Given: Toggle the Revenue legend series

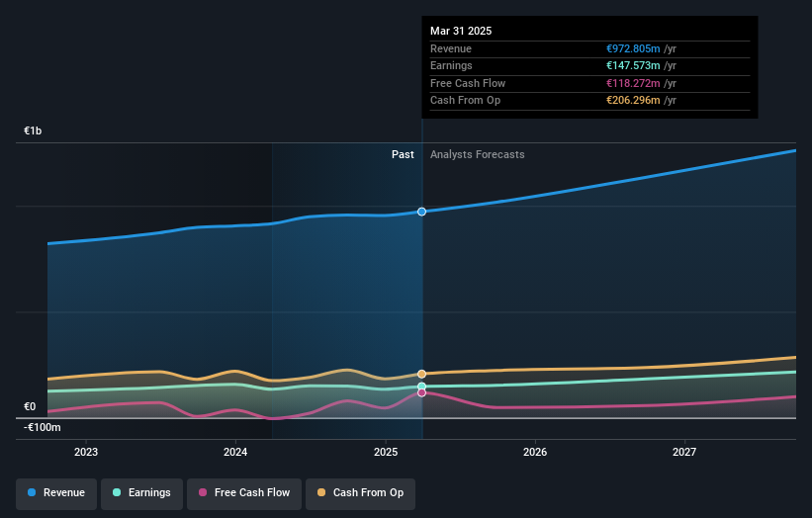Looking at the screenshot, I should click(x=56, y=493).
